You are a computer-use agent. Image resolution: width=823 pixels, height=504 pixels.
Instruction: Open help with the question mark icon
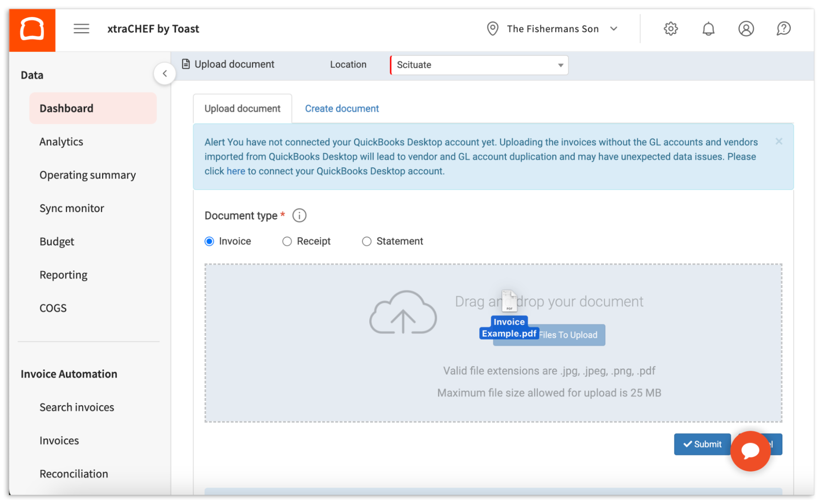(x=784, y=28)
